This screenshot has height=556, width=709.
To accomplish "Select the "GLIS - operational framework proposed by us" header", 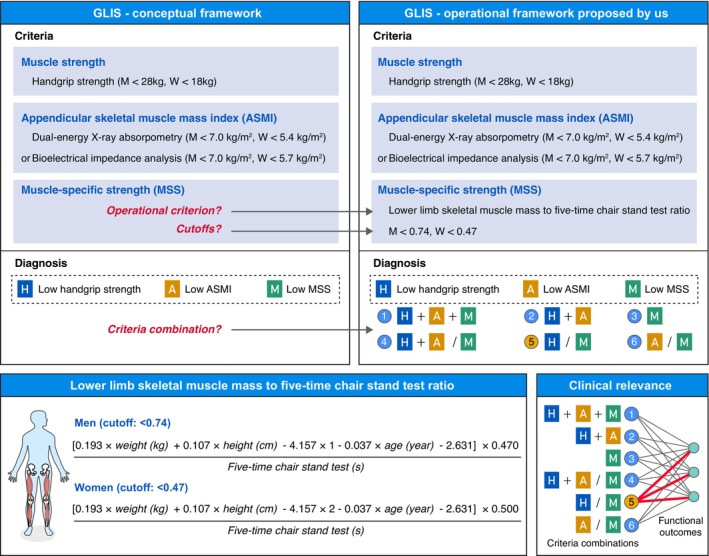I will (x=534, y=13).
